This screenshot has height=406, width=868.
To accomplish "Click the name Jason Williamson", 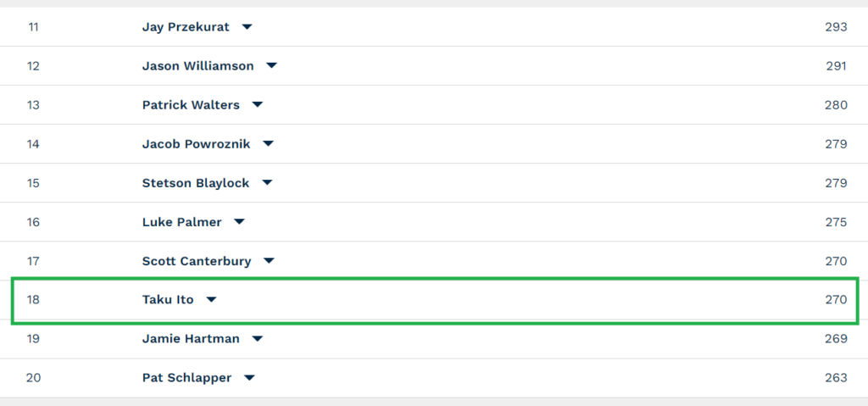I will pos(198,66).
